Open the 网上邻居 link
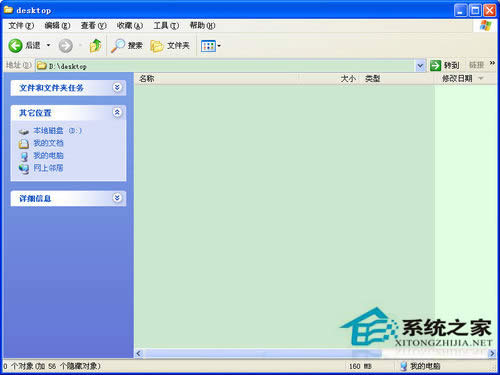Image resolution: width=500 pixels, height=375 pixels. coord(48,168)
